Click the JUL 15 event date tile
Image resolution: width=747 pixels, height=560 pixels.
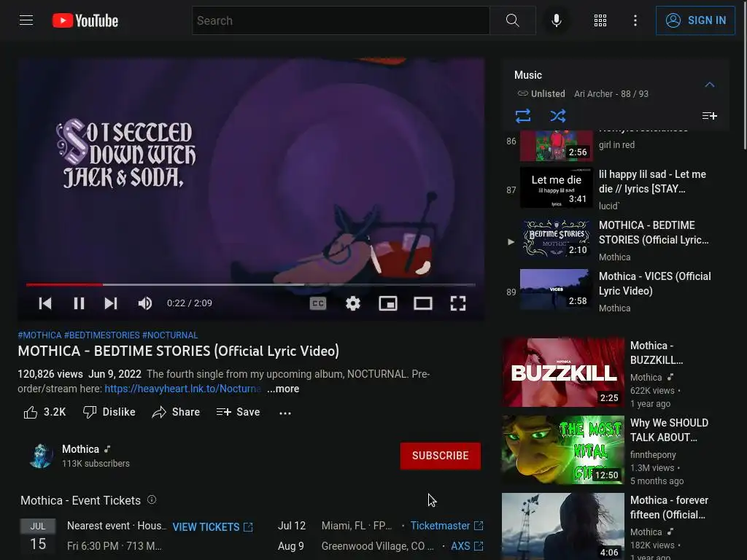coord(38,536)
